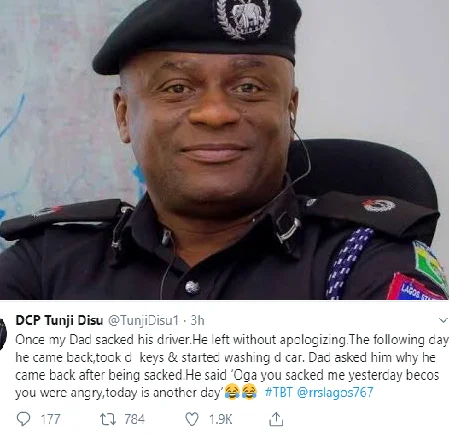The image size is (449, 437).
Task: Expand the tweet options chevron
Action: 443,321
